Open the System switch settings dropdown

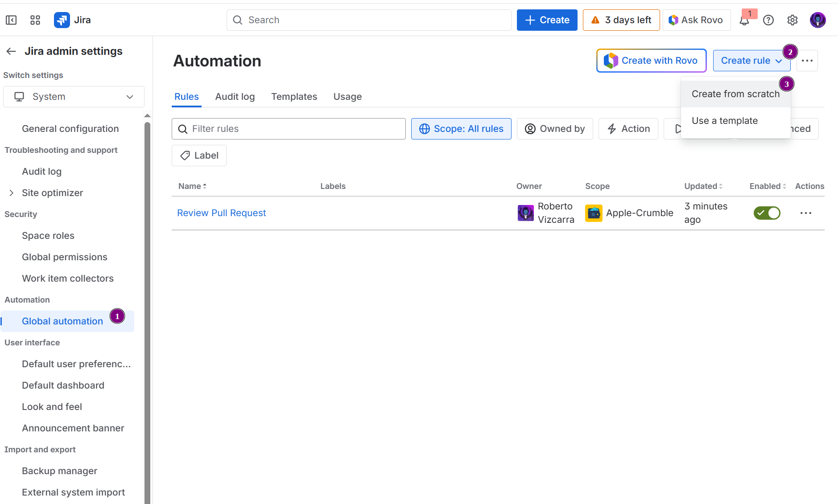(x=74, y=97)
